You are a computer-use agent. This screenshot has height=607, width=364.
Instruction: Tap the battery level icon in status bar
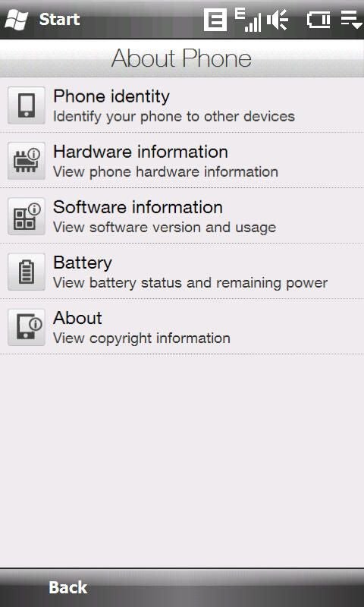318,20
